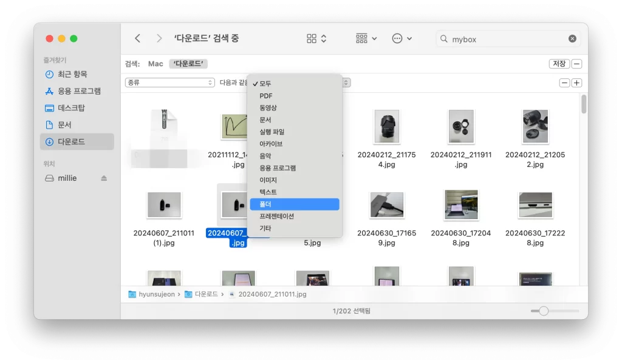The image size is (622, 364).
Task: Switch search scope to Mac
Action: coord(155,63)
